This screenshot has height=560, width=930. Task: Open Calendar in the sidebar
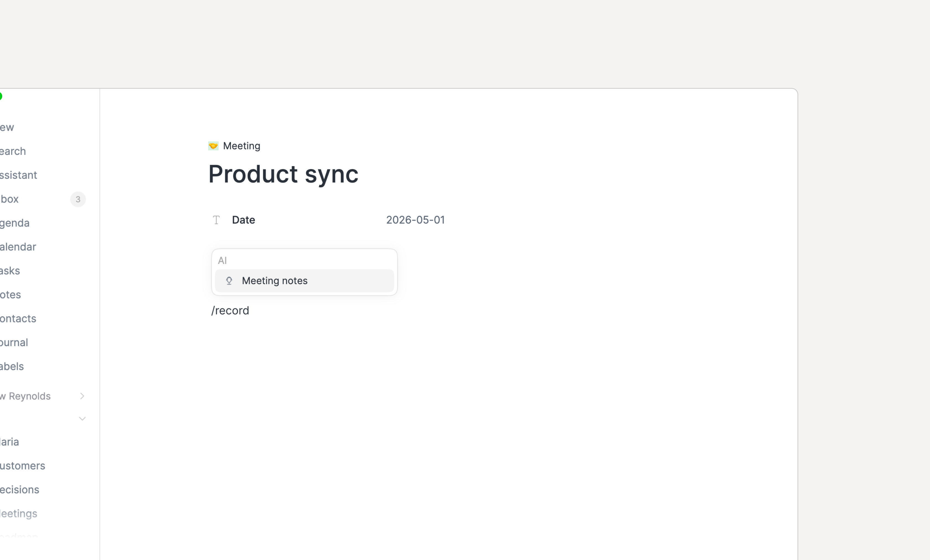(x=18, y=247)
